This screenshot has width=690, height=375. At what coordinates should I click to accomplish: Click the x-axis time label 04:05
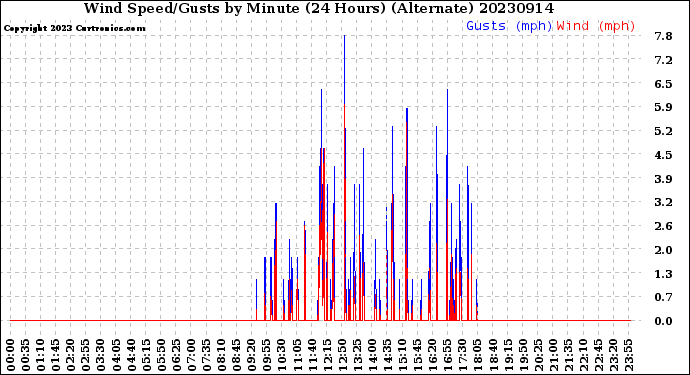(x=116, y=355)
